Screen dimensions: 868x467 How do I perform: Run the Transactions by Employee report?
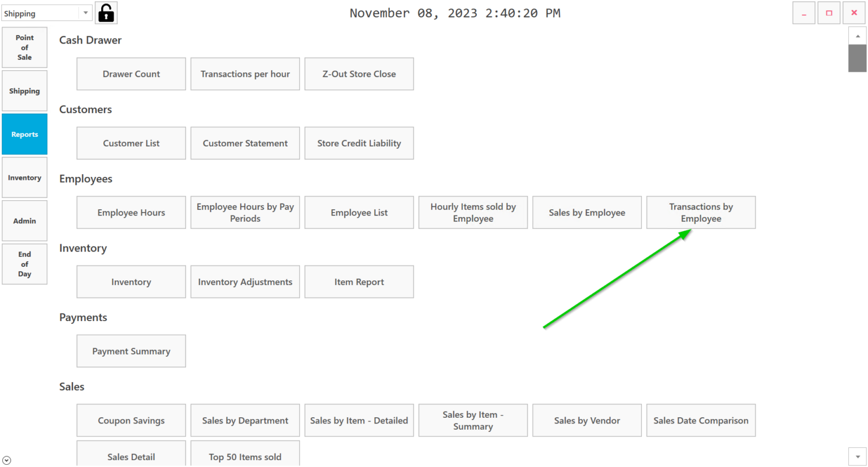[x=701, y=212]
